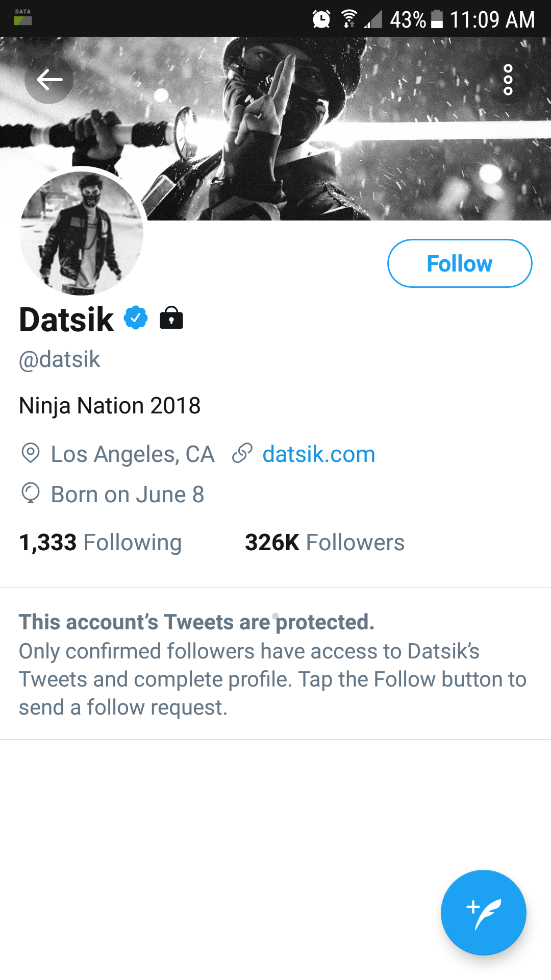Screen dimensions: 551x980
Task: Tap the blue verified badge
Action: (x=136, y=318)
